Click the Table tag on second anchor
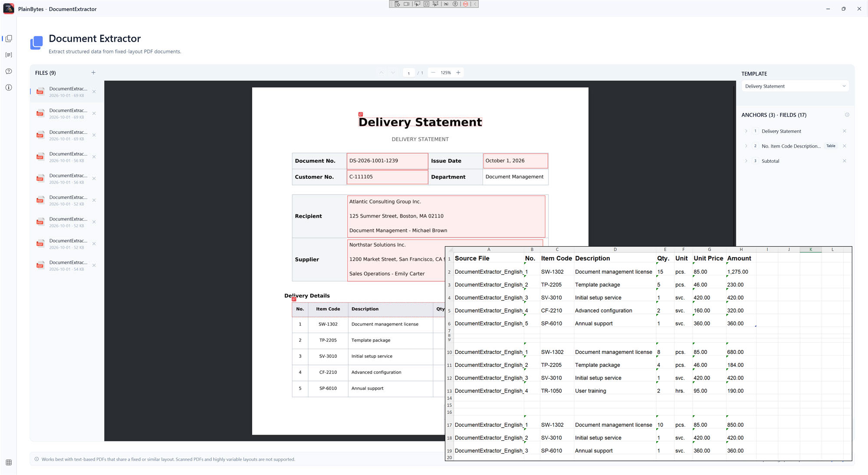868x475 pixels. (x=831, y=146)
